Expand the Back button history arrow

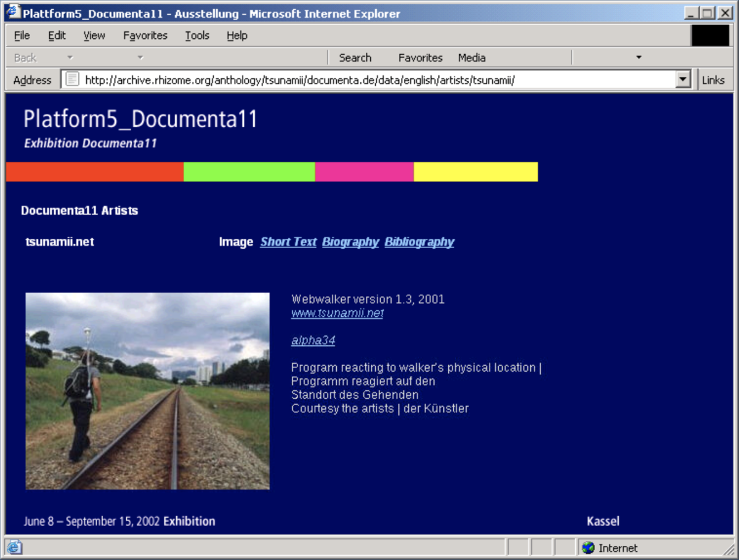tap(70, 57)
